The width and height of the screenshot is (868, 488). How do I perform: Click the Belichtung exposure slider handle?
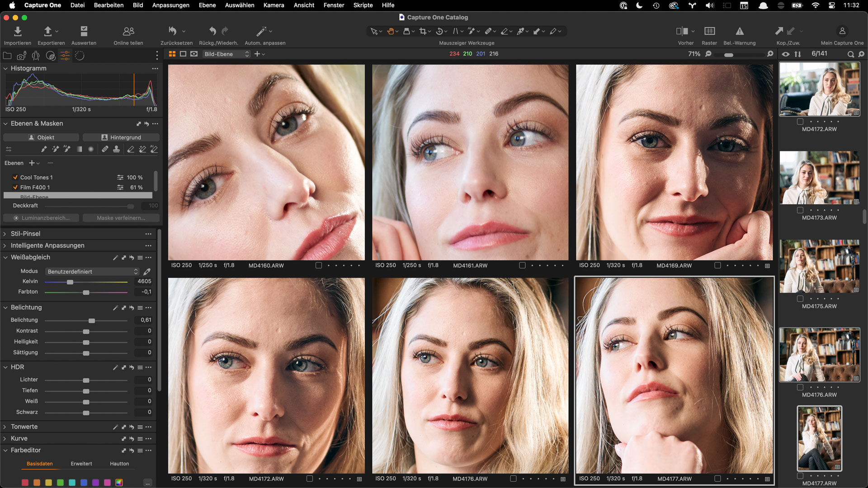[92, 320]
